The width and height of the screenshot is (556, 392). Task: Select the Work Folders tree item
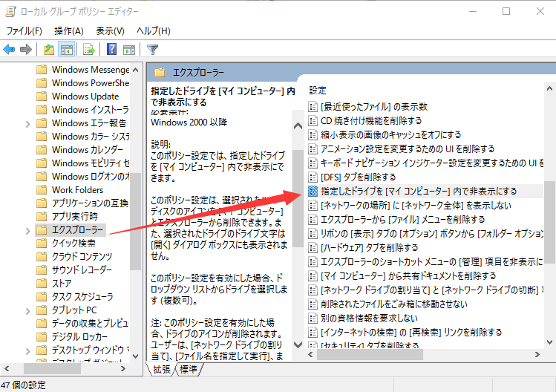(x=78, y=190)
